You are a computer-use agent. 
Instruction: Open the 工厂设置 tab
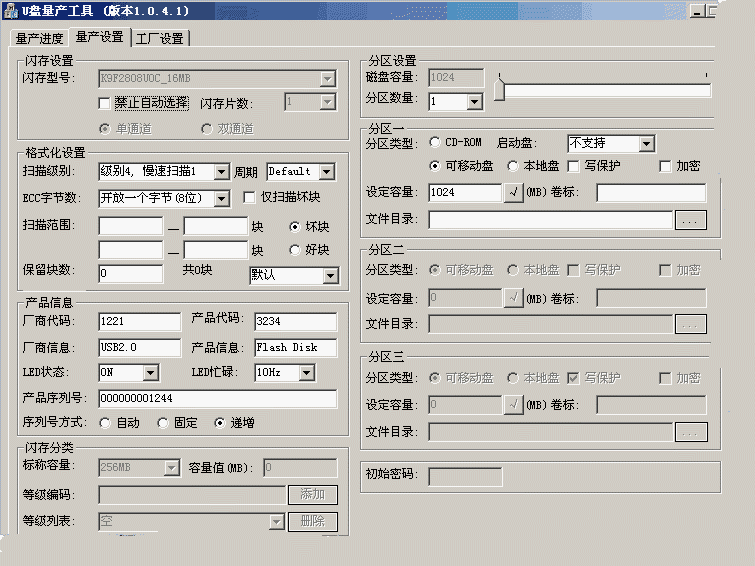coord(160,38)
